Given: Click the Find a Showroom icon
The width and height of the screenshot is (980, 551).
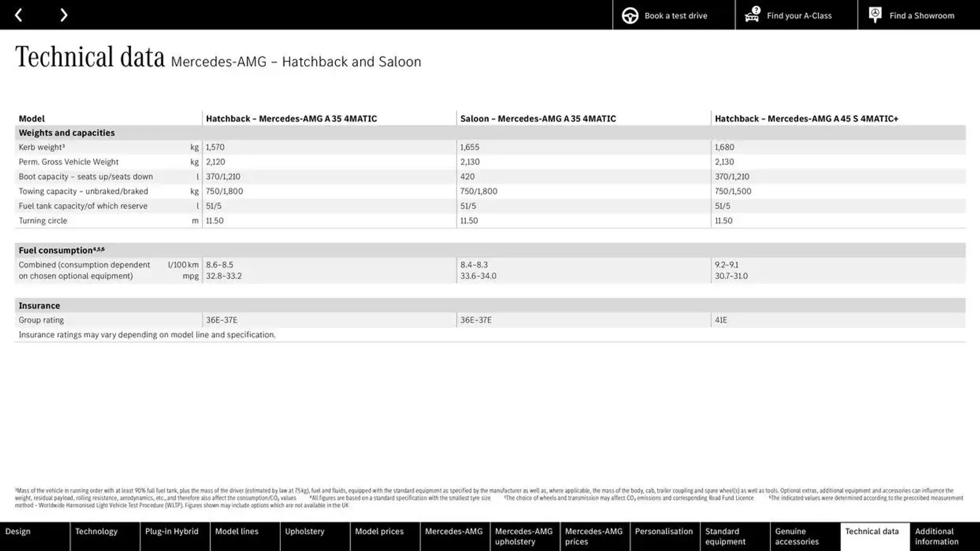Looking at the screenshot, I should click(x=875, y=15).
